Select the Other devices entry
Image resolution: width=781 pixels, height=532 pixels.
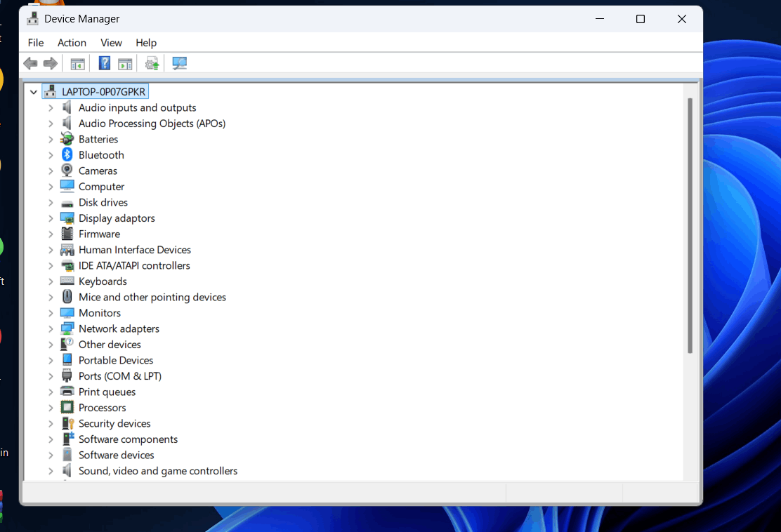[x=110, y=345]
